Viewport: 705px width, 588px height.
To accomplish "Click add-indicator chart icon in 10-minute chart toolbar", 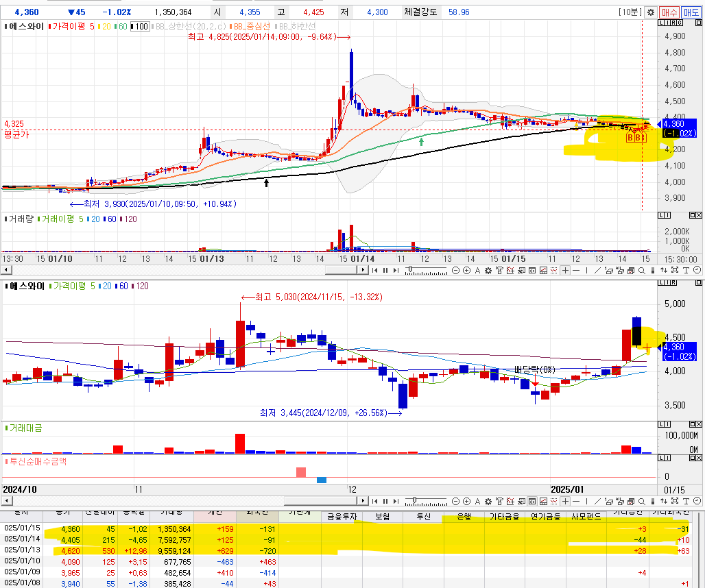I will click(510, 270).
